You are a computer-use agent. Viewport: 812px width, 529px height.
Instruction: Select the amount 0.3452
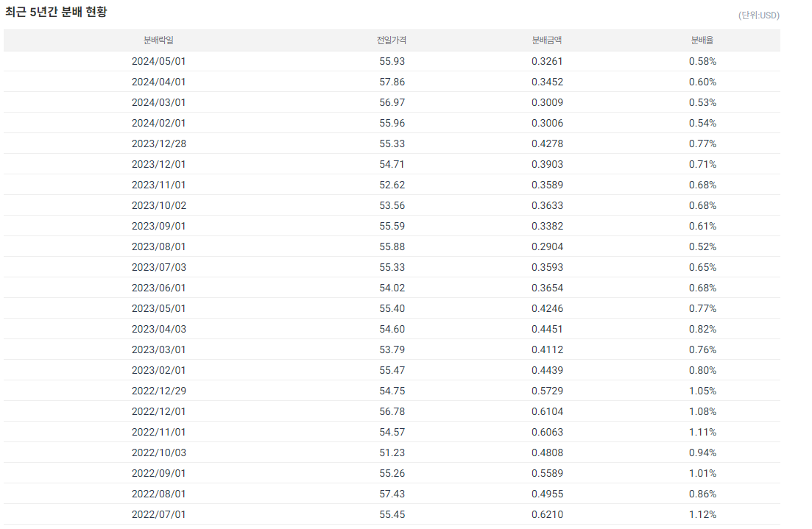(x=547, y=82)
